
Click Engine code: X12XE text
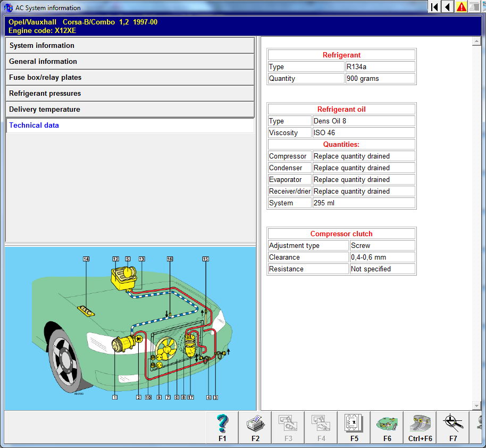[42, 31]
